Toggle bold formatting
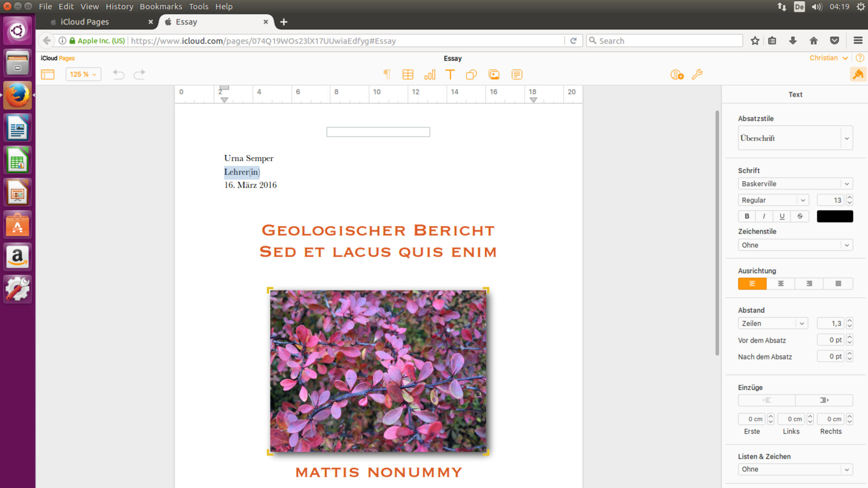The width and height of the screenshot is (868, 488). pos(746,216)
